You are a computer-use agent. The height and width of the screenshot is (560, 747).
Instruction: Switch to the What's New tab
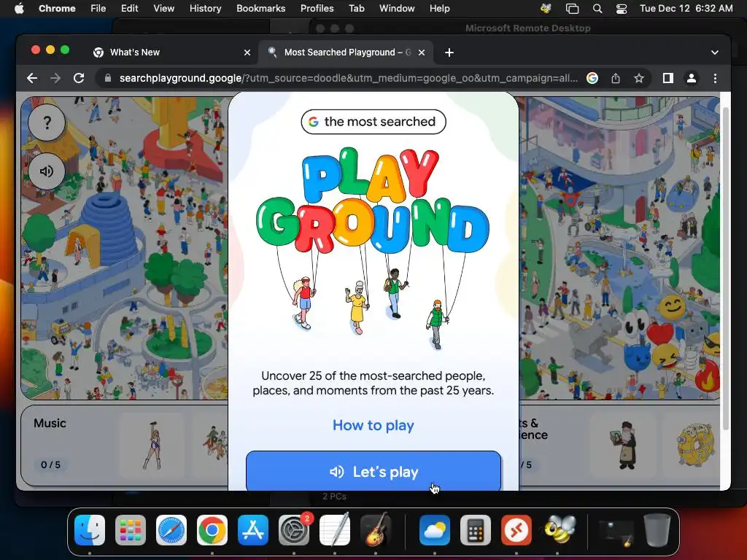135,52
